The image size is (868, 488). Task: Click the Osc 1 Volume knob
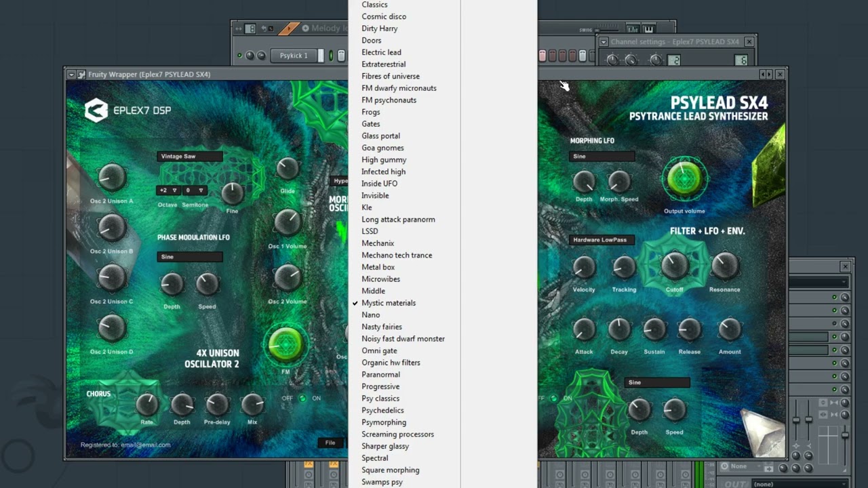click(x=288, y=222)
